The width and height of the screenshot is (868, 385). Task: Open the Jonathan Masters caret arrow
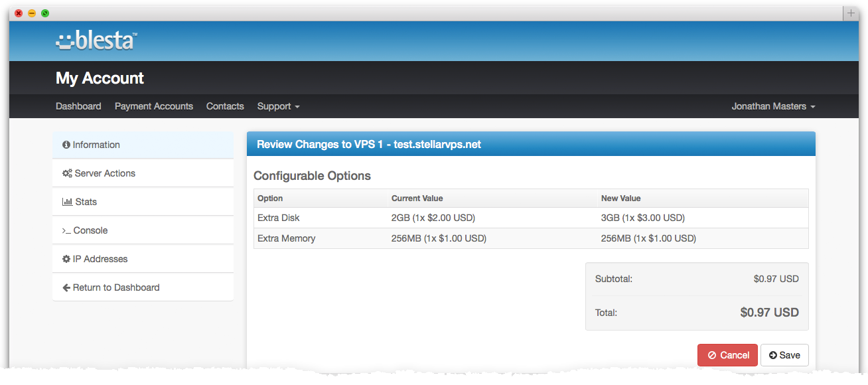[x=813, y=106]
